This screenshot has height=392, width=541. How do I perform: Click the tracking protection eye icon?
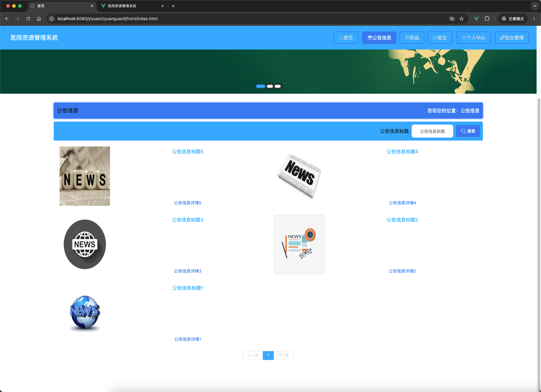coord(452,19)
